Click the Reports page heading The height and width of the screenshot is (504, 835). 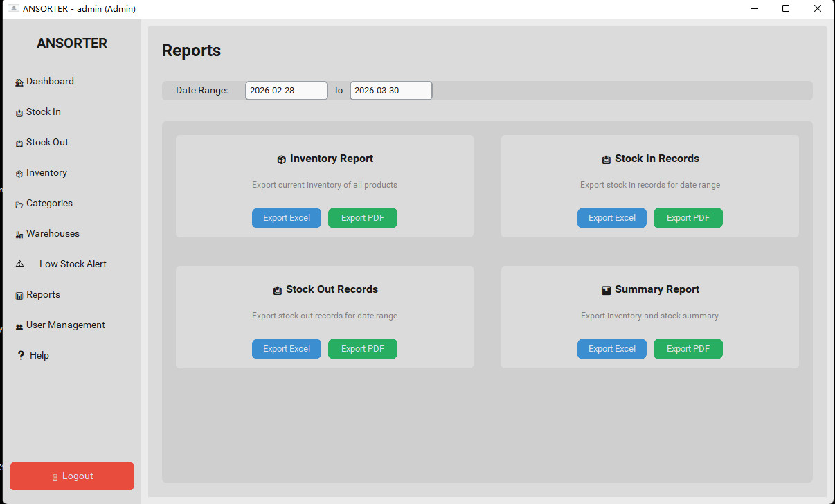(192, 51)
